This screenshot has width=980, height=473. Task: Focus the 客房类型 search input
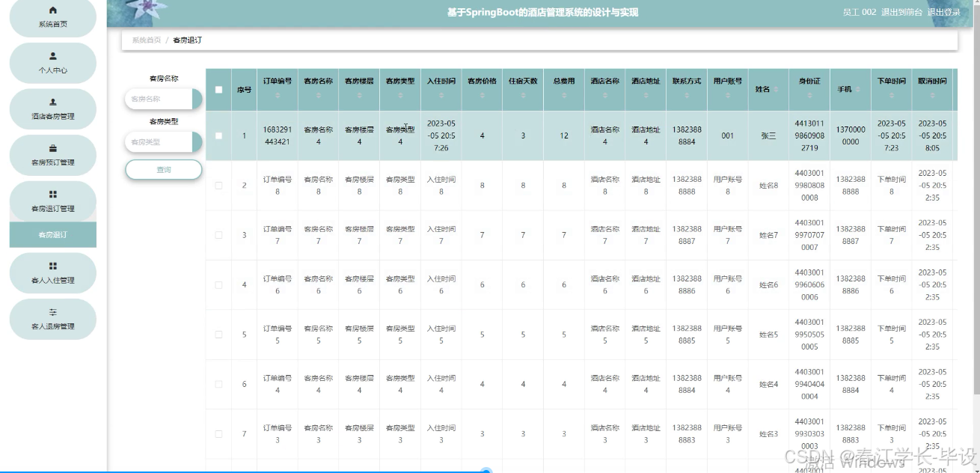(159, 142)
